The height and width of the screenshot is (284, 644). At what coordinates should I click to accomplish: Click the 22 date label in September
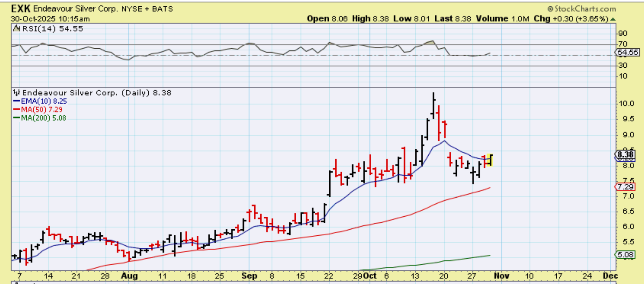(329, 276)
